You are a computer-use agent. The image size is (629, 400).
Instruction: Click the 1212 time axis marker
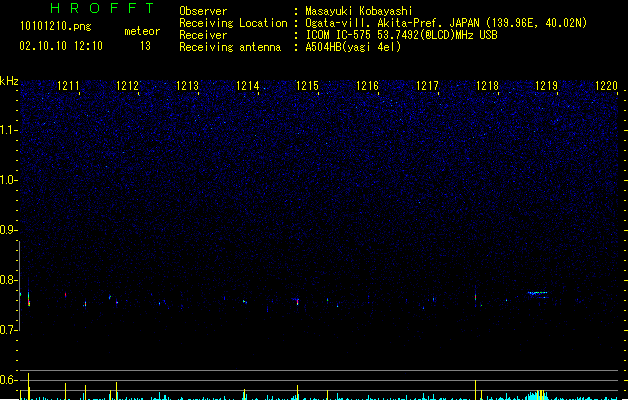127,86
